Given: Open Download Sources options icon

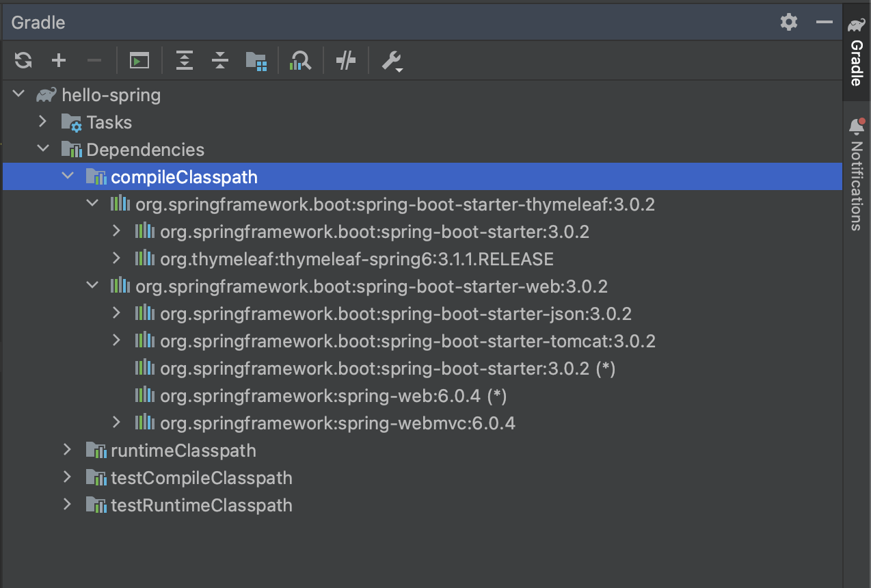Looking at the screenshot, I should (256, 61).
